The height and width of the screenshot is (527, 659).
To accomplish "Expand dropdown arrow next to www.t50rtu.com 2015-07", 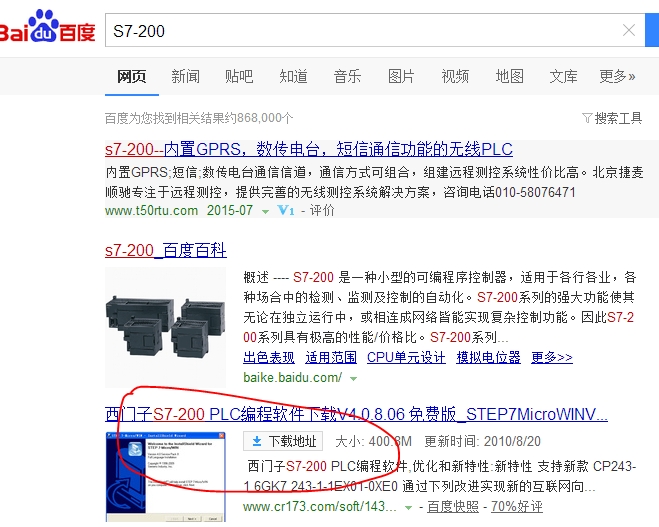I will pos(265,211).
